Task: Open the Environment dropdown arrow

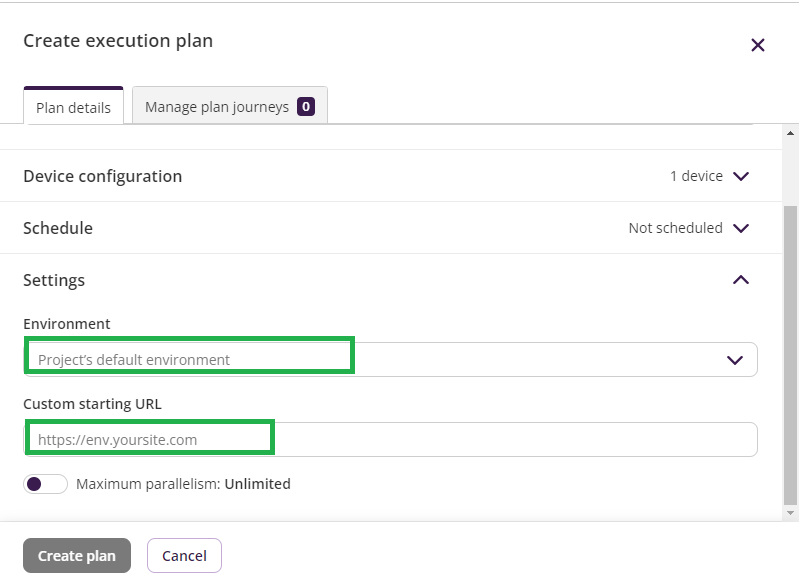Action: (735, 360)
